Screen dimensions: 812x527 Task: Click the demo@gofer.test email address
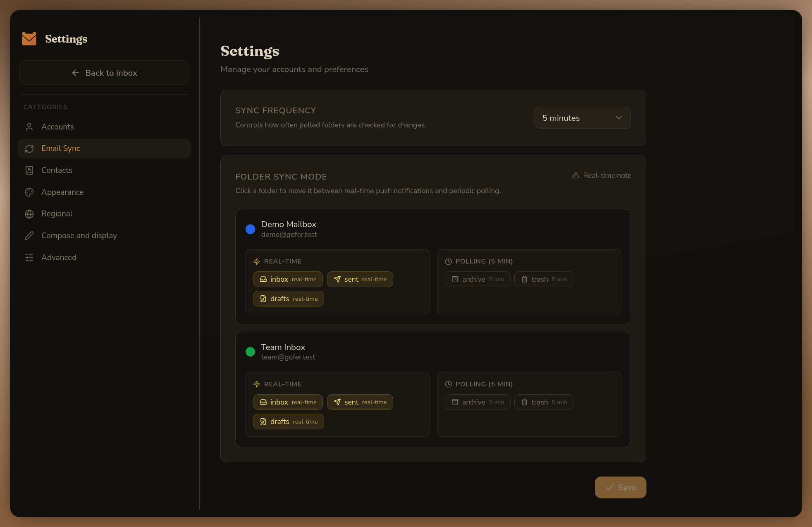289,235
